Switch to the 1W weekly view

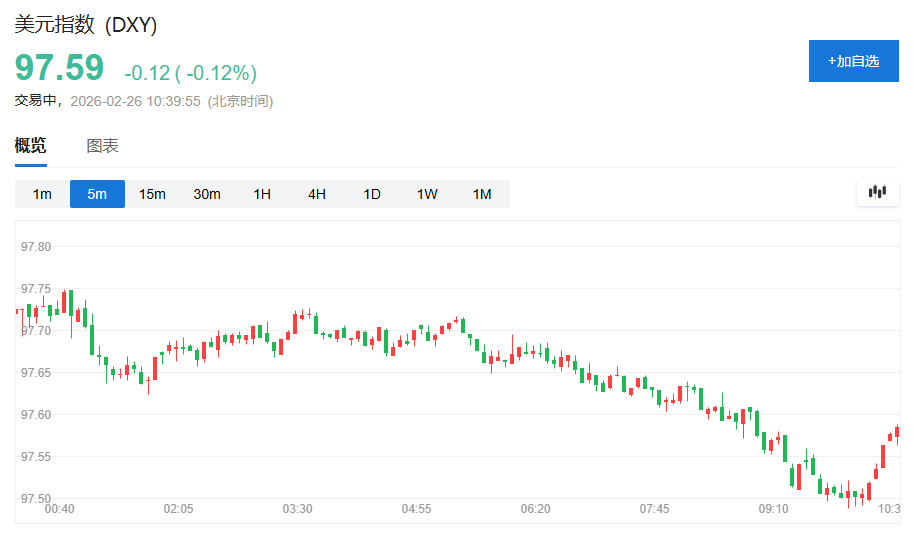click(427, 194)
